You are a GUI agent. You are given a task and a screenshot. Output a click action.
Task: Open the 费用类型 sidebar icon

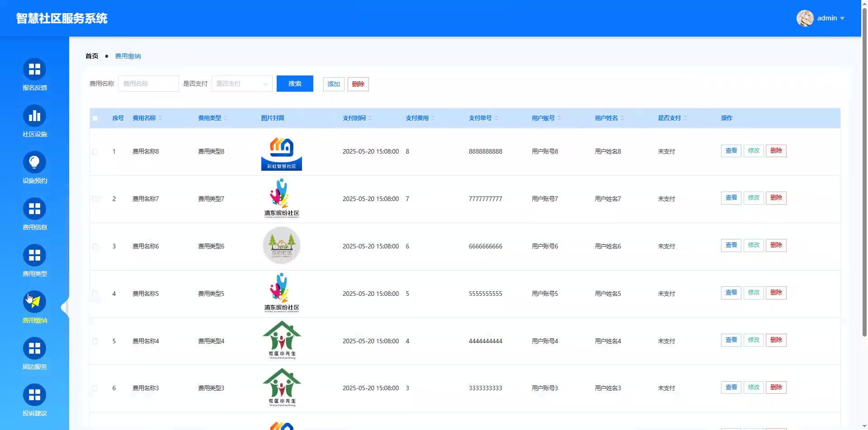34,256
